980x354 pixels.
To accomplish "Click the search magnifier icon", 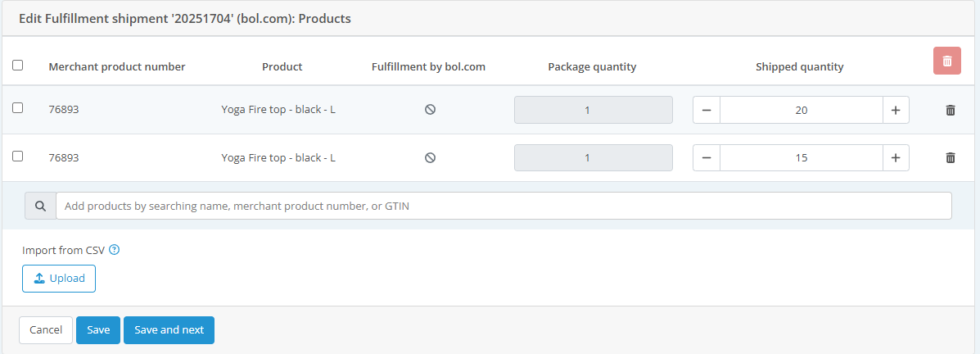I will tap(40, 206).
